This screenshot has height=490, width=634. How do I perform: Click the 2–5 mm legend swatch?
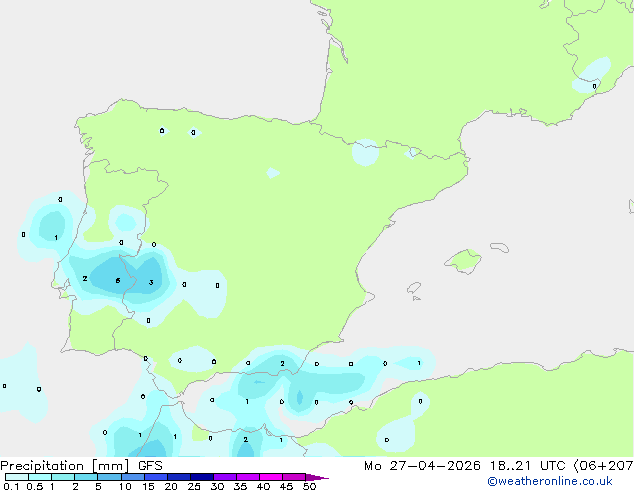pyautogui.click(x=86, y=477)
